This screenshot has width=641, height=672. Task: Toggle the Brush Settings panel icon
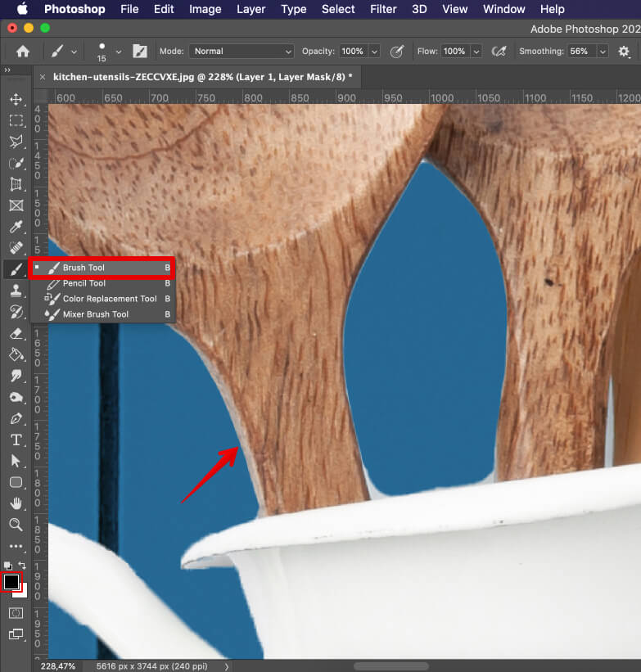(x=140, y=52)
